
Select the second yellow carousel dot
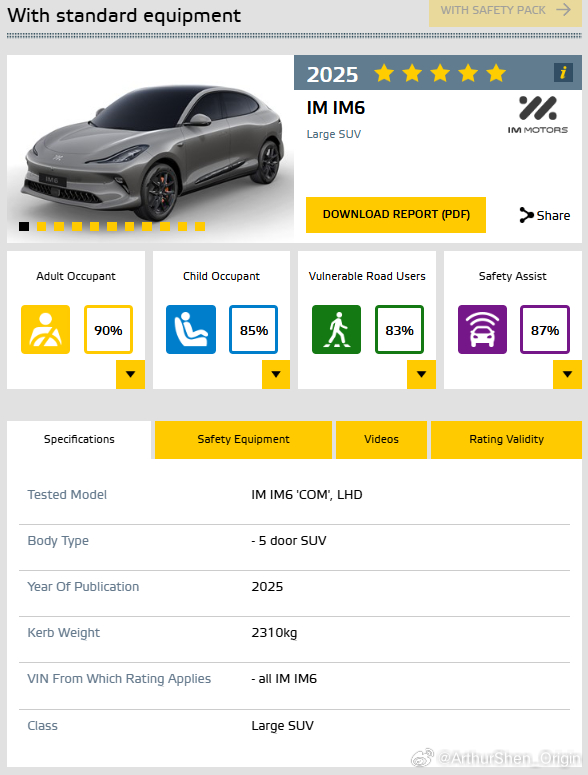[x=59, y=226]
